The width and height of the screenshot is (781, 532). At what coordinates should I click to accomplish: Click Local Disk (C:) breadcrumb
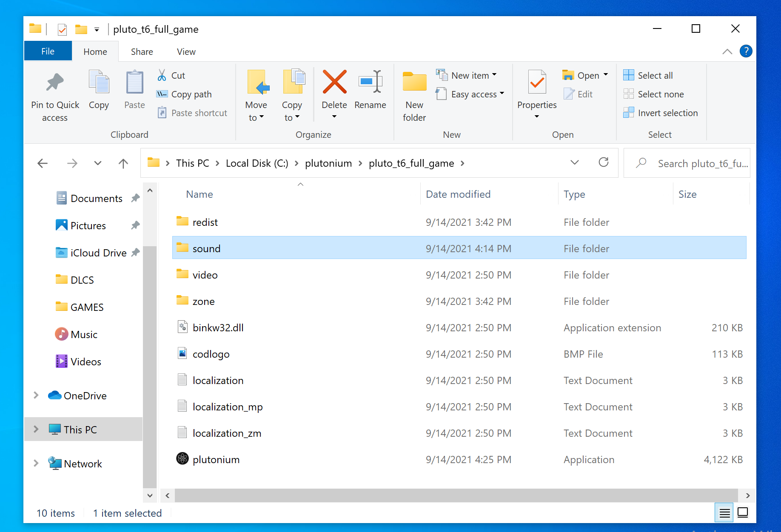pyautogui.click(x=257, y=163)
